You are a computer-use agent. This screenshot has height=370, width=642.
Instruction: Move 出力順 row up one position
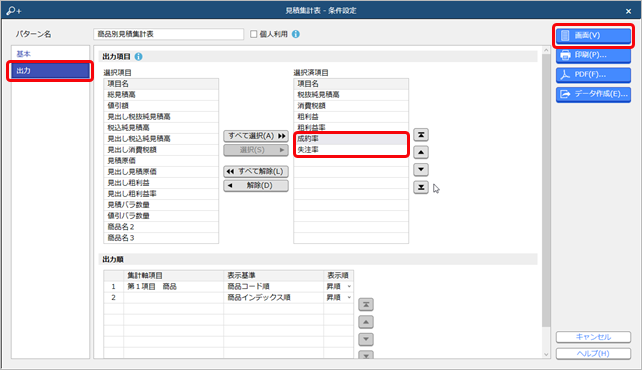(366, 322)
